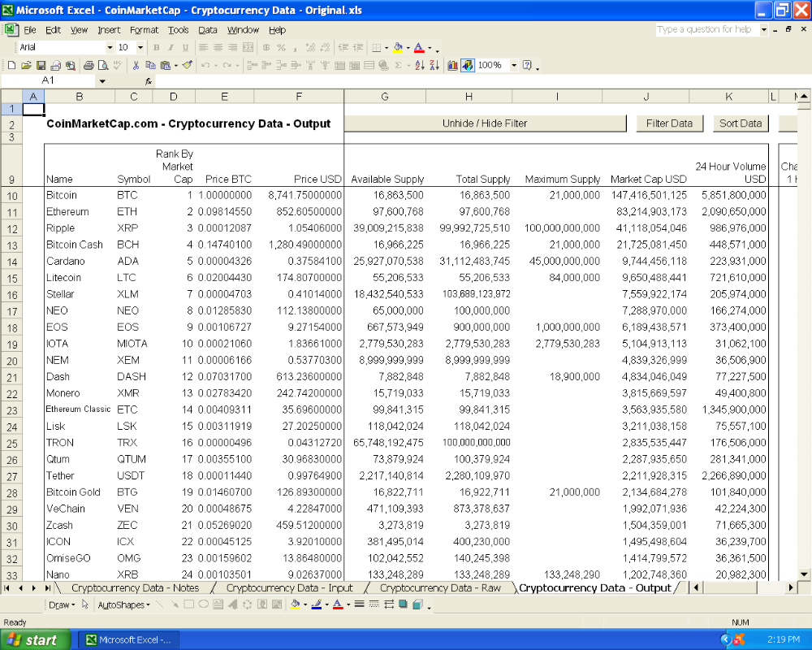Image resolution: width=812 pixels, height=650 pixels.
Task: Click the system tray clock showing 2:19 PM
Action: tap(783, 639)
